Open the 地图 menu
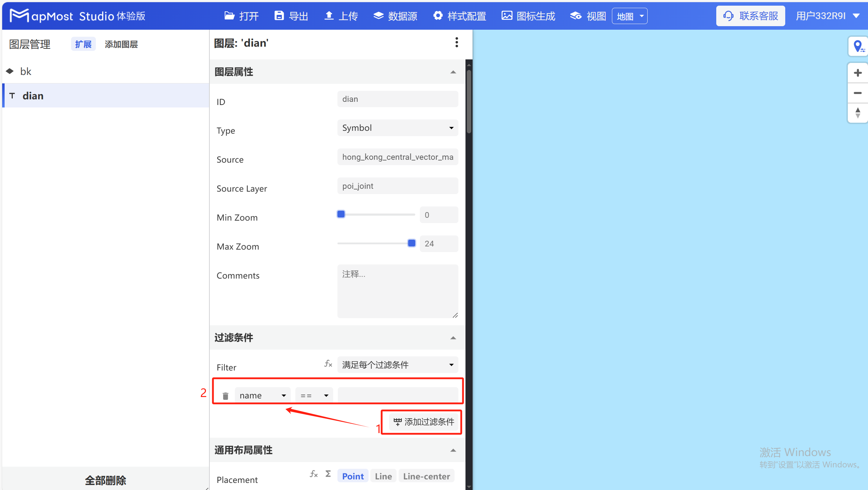 coord(629,16)
